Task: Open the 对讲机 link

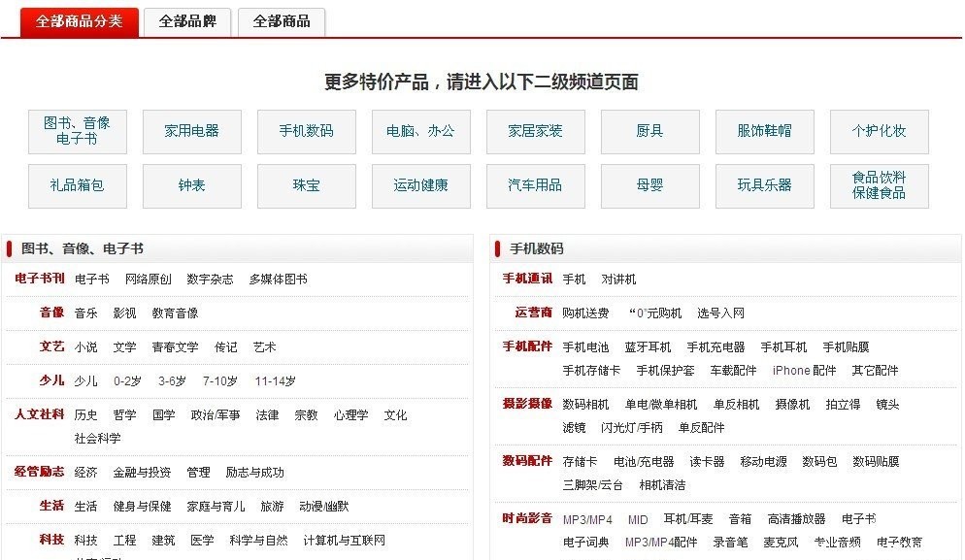Action: 618,280
